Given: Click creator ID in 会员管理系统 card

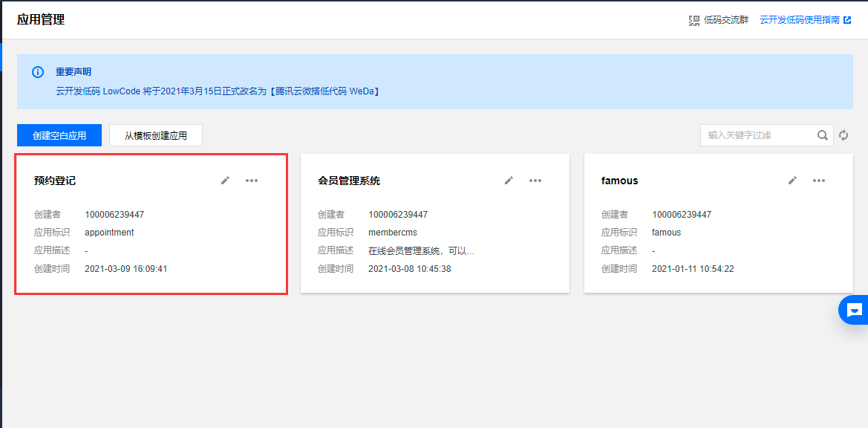Looking at the screenshot, I should click(398, 214).
